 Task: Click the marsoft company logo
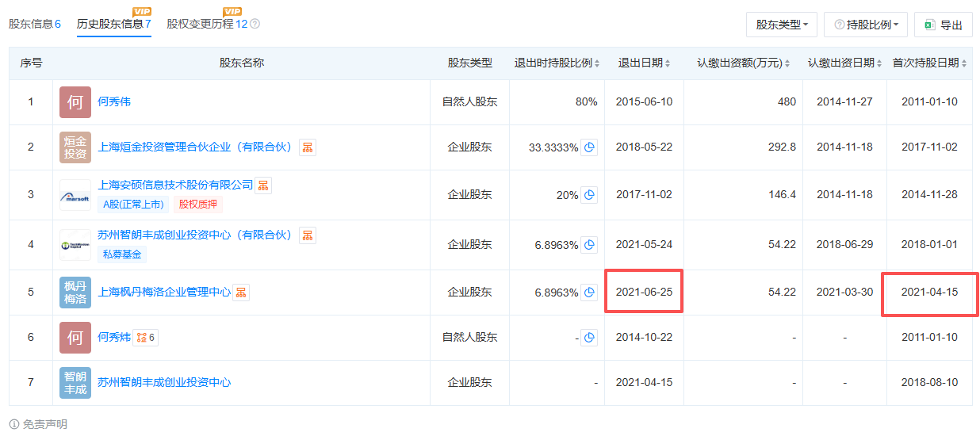click(x=75, y=195)
